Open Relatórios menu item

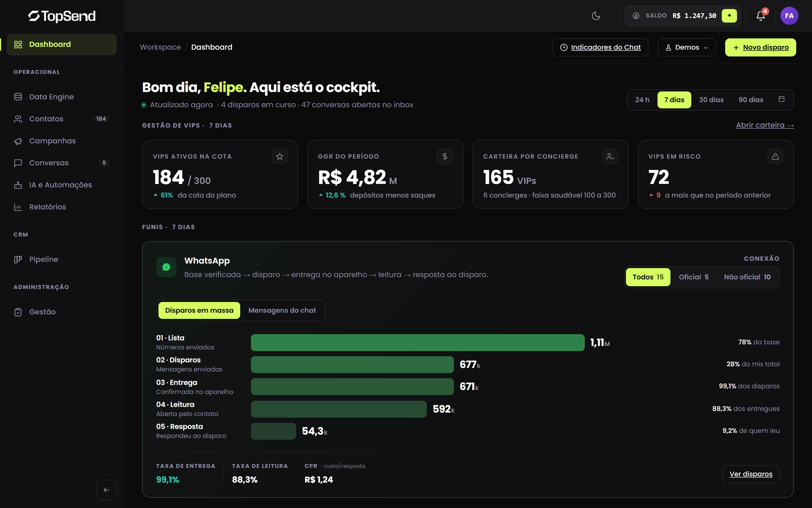[62, 207]
